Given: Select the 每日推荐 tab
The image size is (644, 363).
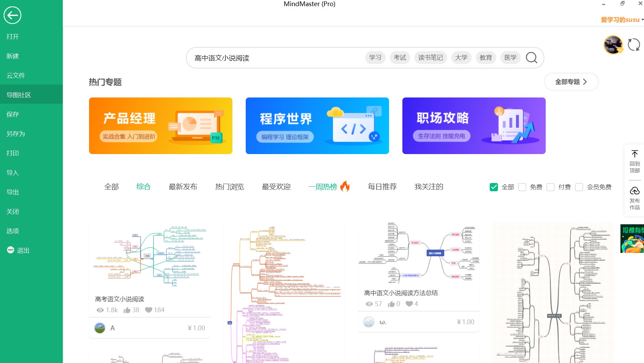Looking at the screenshot, I should coord(382,187).
